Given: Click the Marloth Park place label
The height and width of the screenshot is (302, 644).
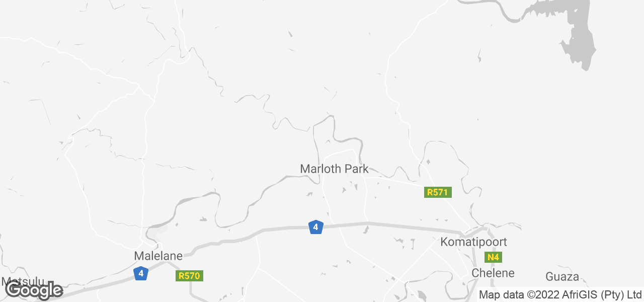Looking at the screenshot, I should 334,169.
